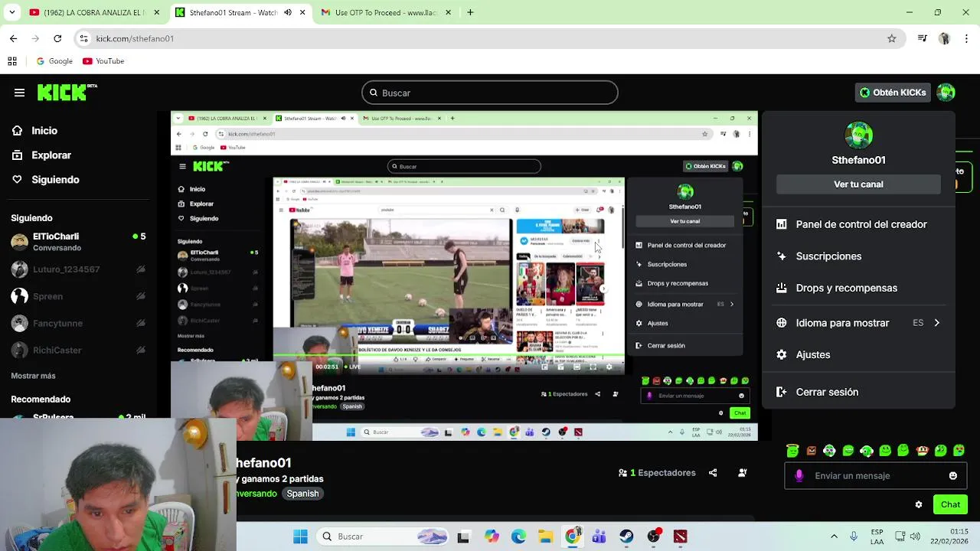Screen dimensions: 980x551
Task: Expand the Idioma para mostrar submenu
Action: [x=936, y=323]
